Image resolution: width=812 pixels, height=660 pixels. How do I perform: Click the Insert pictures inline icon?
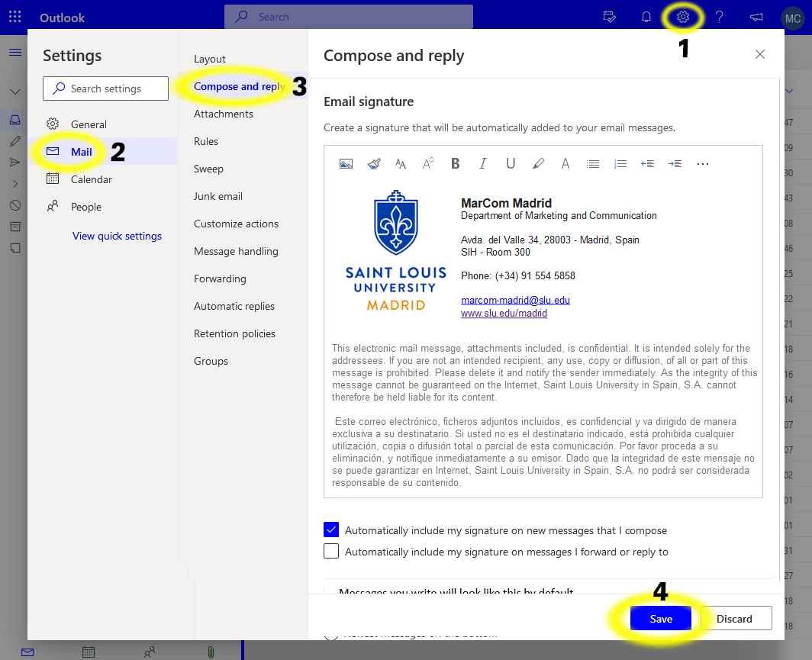346,163
